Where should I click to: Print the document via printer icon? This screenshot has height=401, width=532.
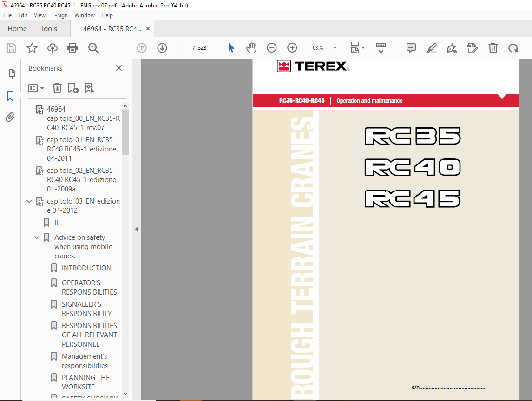72,48
